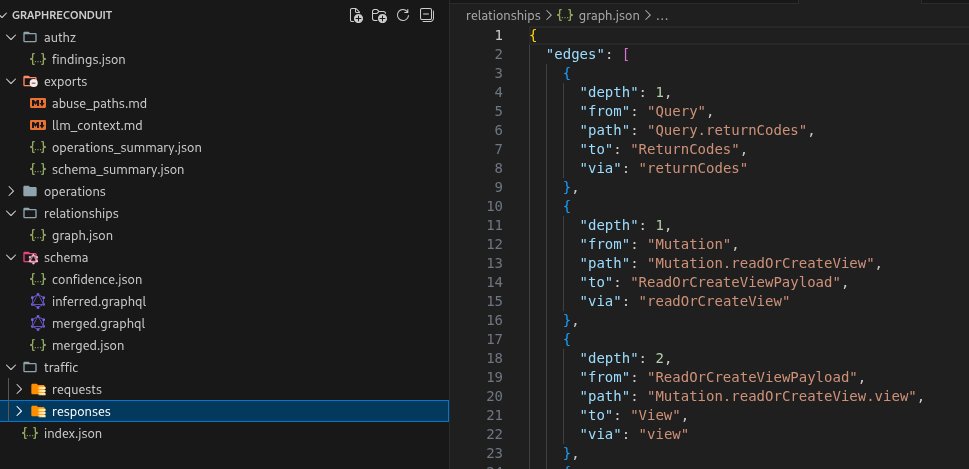Click the "readOrCreateView" value on line 15
Screen dimensions: 969x469
point(714,301)
